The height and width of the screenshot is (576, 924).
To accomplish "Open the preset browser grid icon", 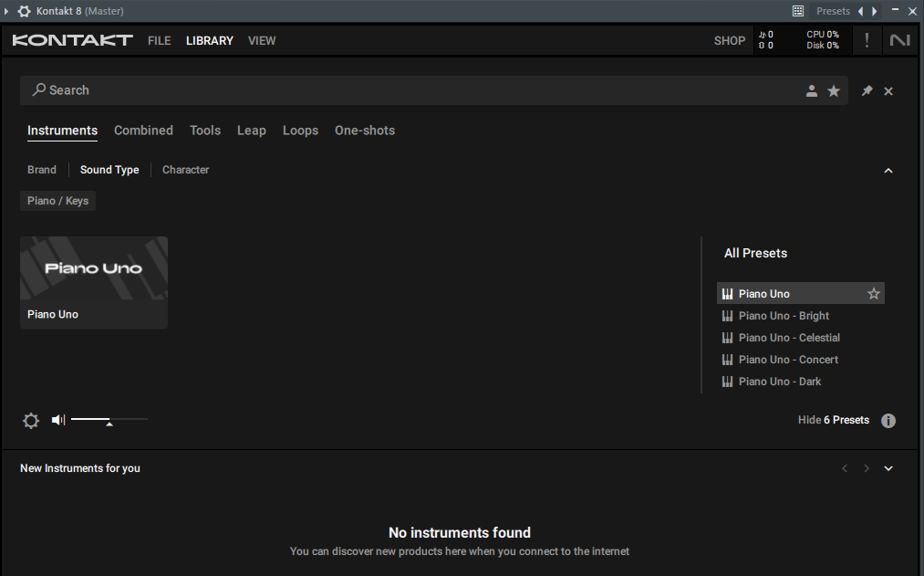I will pos(798,11).
